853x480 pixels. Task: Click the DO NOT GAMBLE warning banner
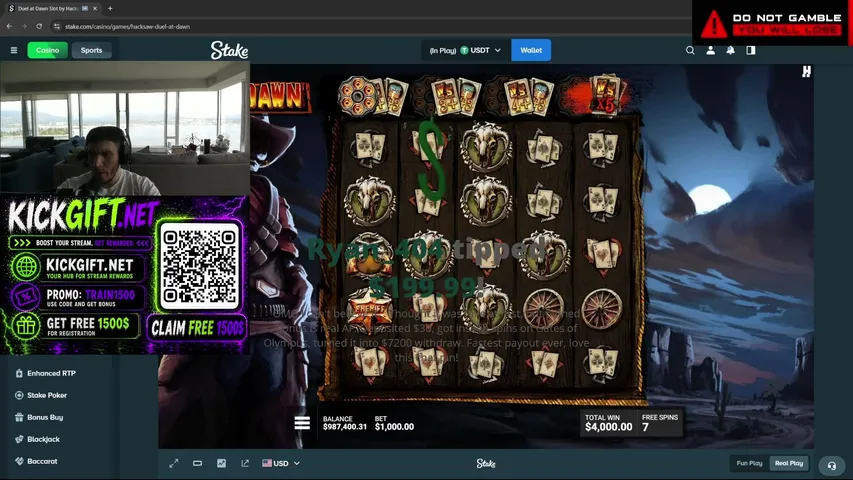[x=772, y=23]
